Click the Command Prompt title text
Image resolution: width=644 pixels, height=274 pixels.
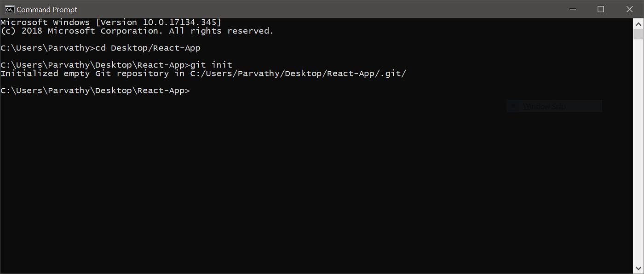click(47, 9)
